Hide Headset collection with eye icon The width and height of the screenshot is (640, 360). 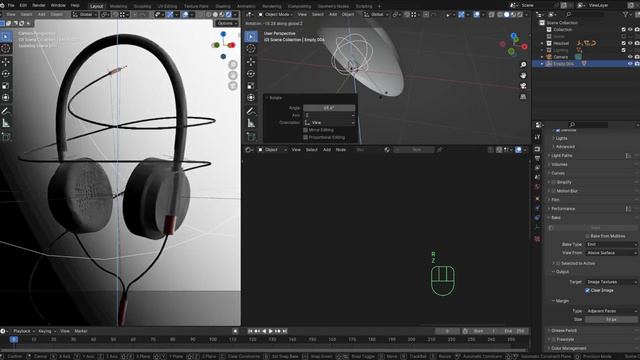pyautogui.click(x=630, y=43)
